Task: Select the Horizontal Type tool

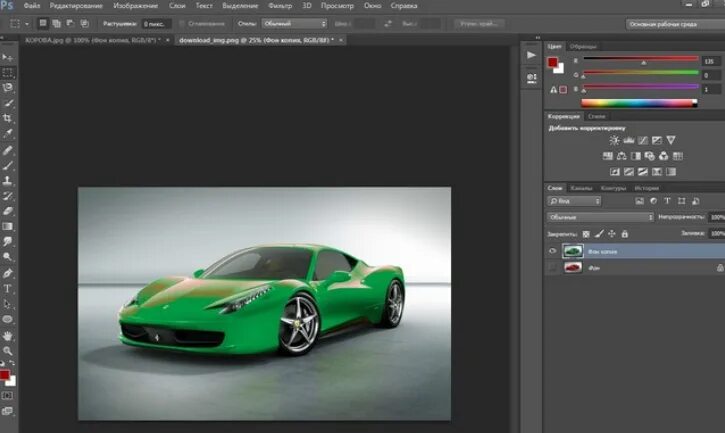Action: point(7,289)
